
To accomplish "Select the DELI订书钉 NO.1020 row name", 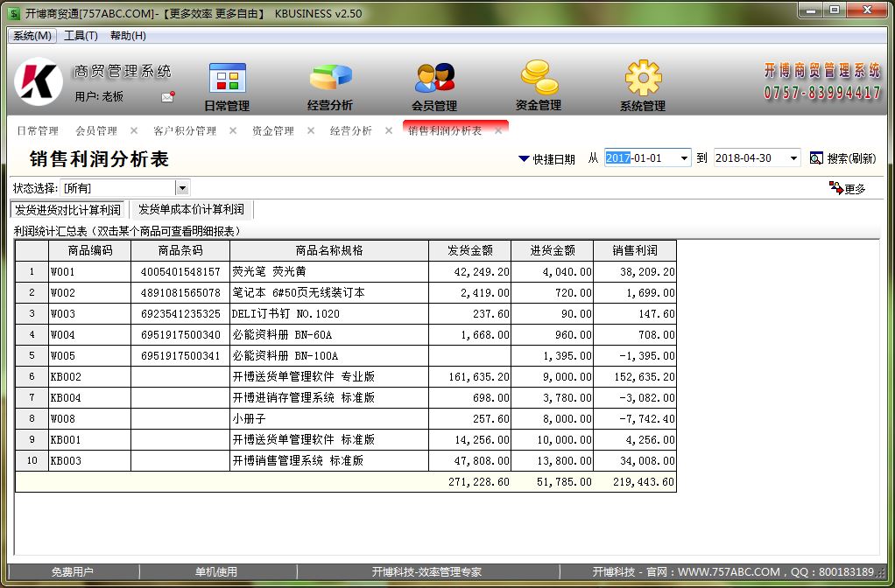I will point(329,313).
